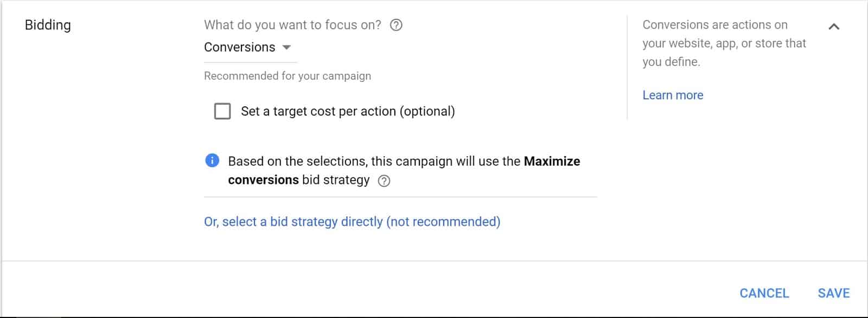
Task: Open help icon beside focus question
Action: tap(397, 25)
